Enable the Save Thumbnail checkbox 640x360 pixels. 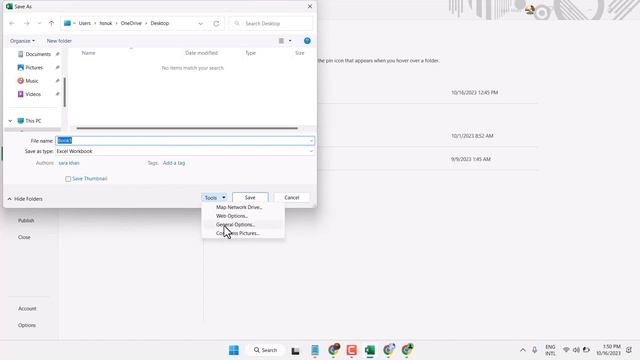68,179
